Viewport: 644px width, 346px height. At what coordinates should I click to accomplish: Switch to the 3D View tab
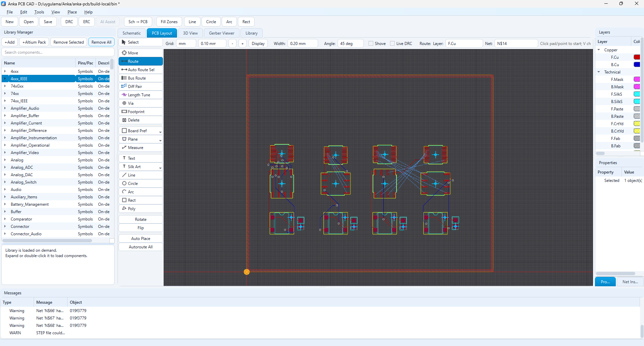190,33
